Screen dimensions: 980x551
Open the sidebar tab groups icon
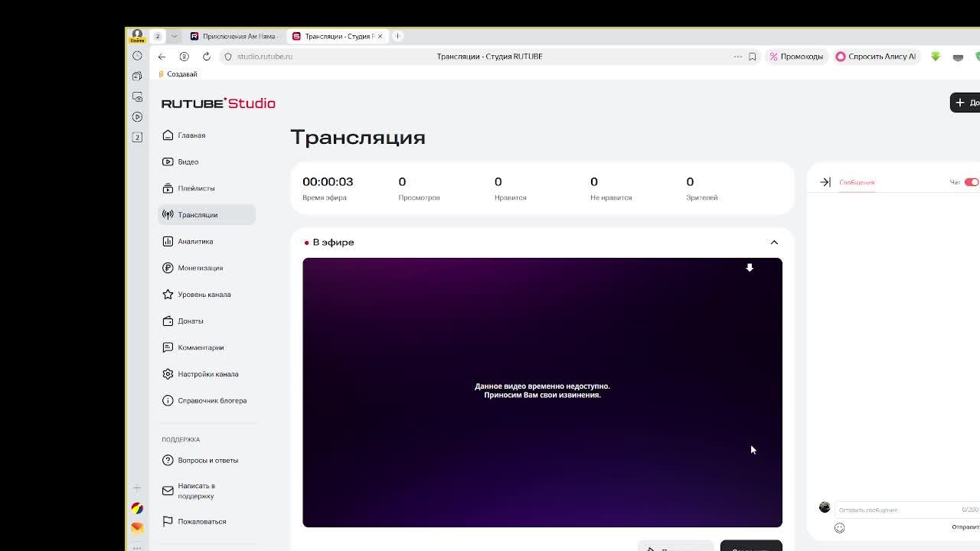pos(137,77)
